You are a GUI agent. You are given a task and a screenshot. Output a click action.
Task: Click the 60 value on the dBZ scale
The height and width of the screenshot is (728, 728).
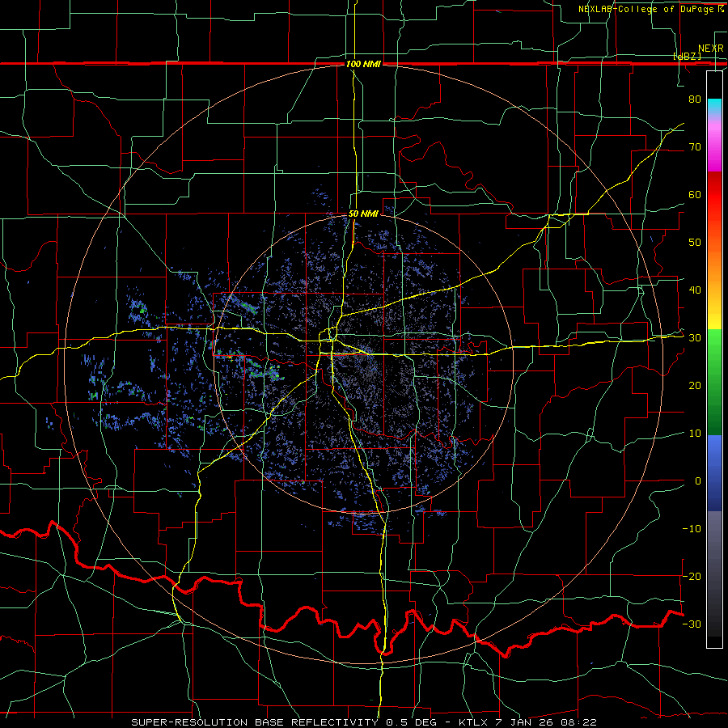(695, 194)
